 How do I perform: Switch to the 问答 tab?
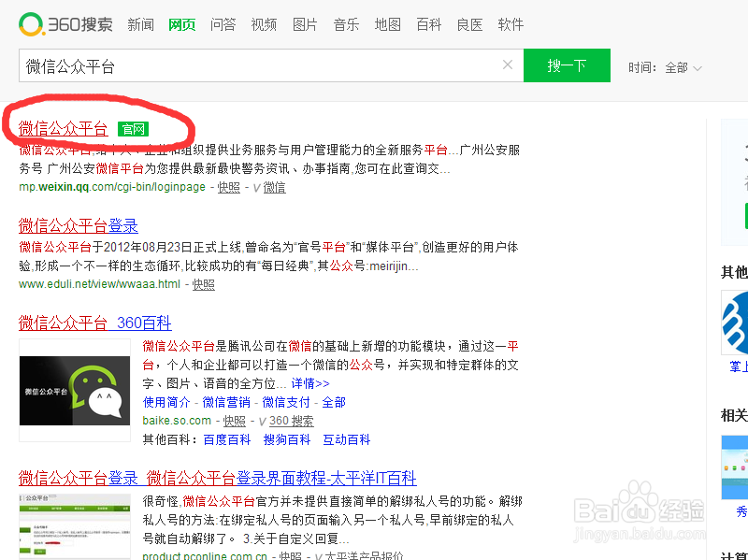click(223, 25)
